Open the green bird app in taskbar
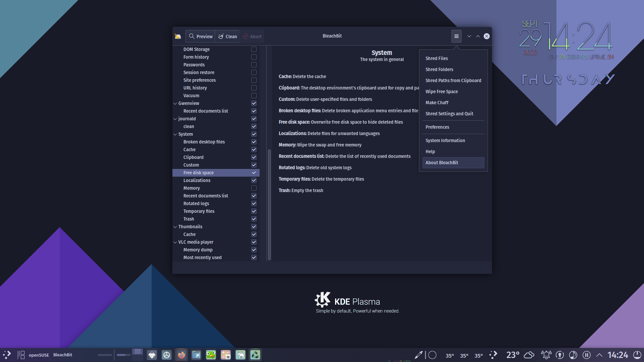The image size is (644, 362). click(x=211, y=355)
